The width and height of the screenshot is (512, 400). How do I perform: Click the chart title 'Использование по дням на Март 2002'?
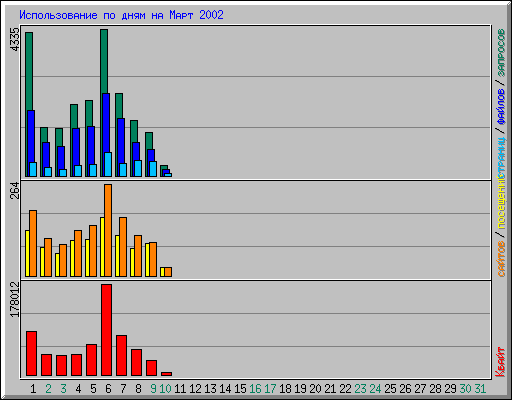click(x=121, y=15)
